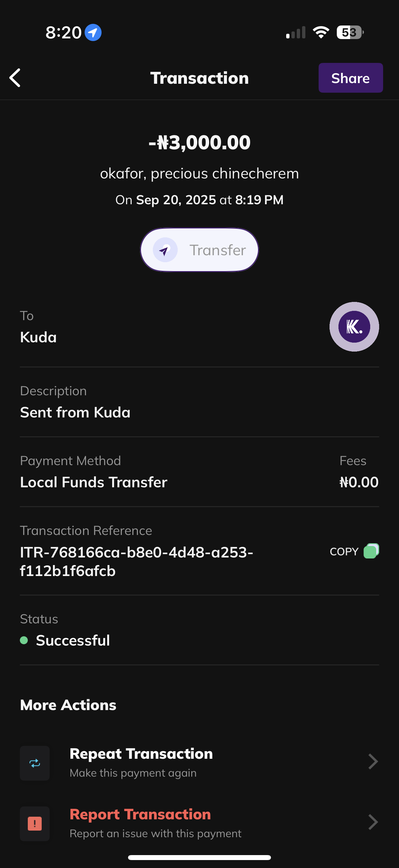Tap the Repeat Transaction loop icon

(35, 763)
